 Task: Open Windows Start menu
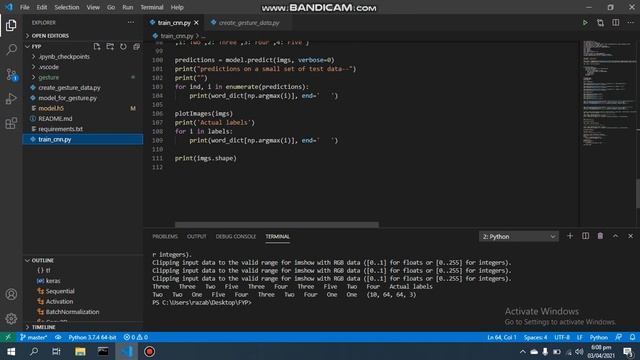tap(11, 351)
